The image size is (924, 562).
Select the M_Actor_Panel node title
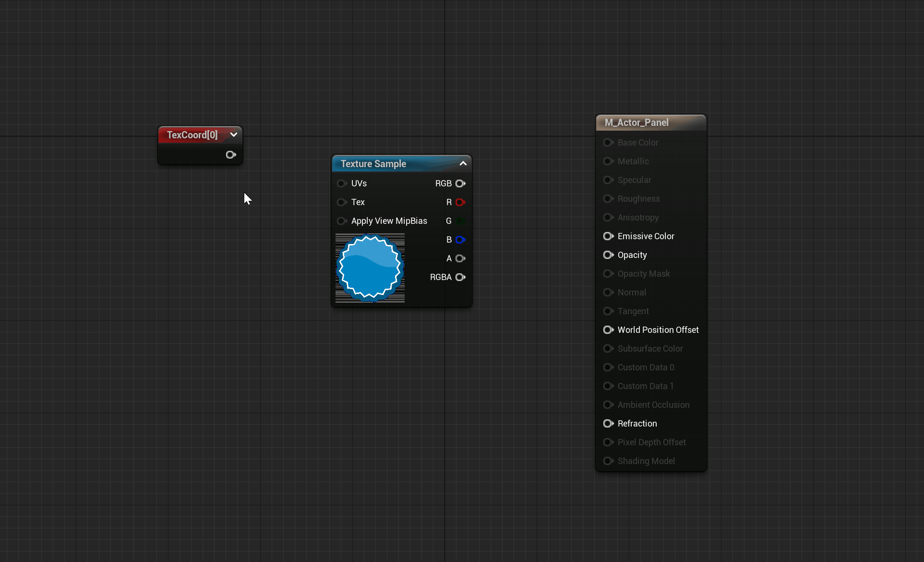(636, 122)
